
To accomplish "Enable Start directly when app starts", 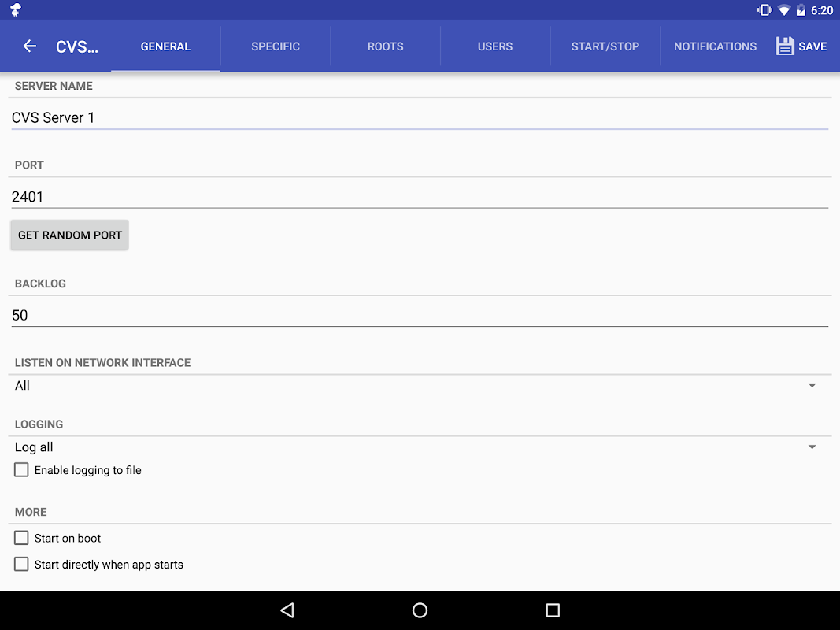I will 21,564.
